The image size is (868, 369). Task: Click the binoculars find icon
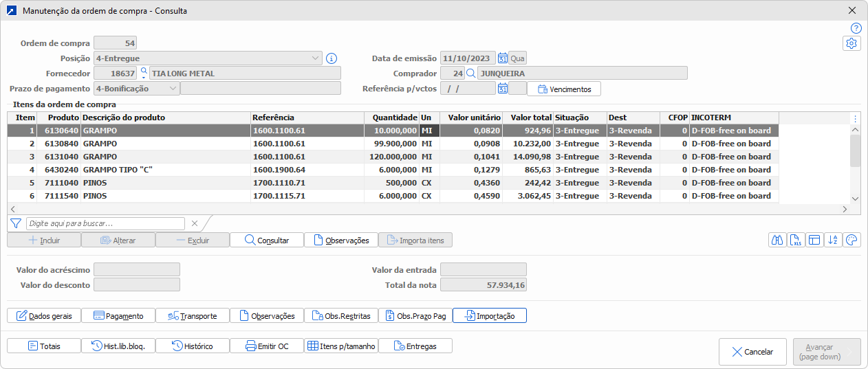point(778,240)
